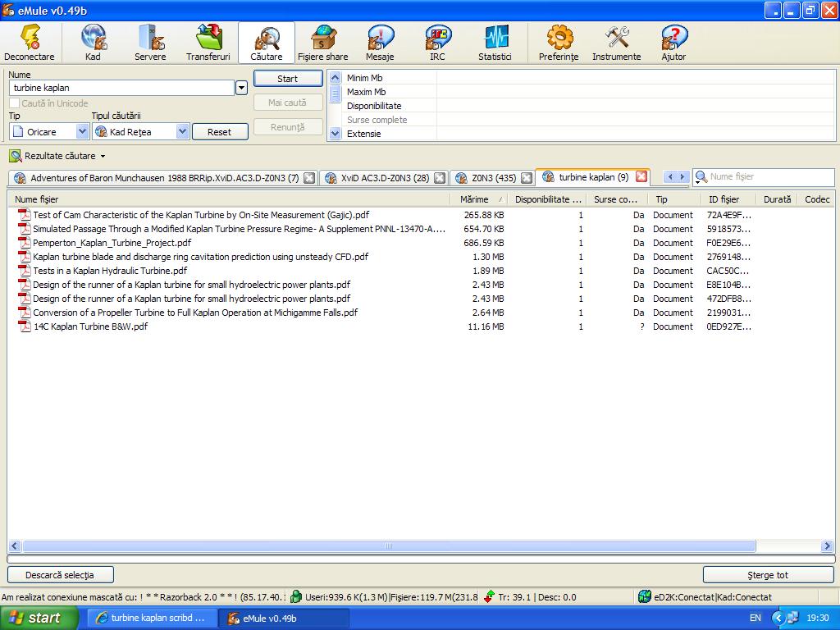Sort results by Disponibilitate column
Viewport: 840px width, 630px height.
coord(547,199)
